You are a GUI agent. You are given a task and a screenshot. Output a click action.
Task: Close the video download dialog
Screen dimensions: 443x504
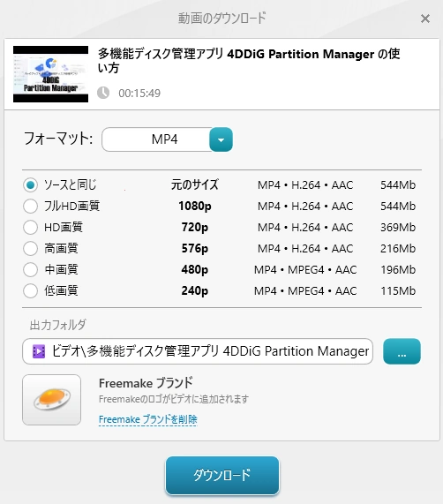click(425, 19)
